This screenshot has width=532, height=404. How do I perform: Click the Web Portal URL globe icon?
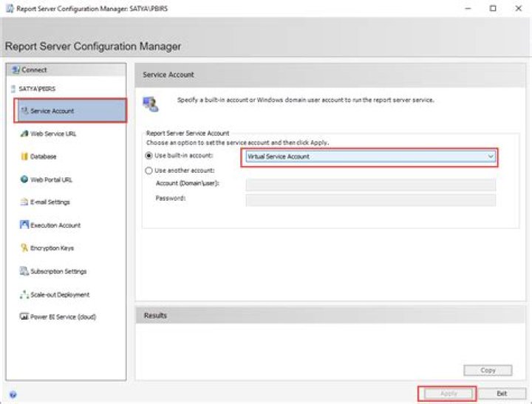tap(24, 179)
